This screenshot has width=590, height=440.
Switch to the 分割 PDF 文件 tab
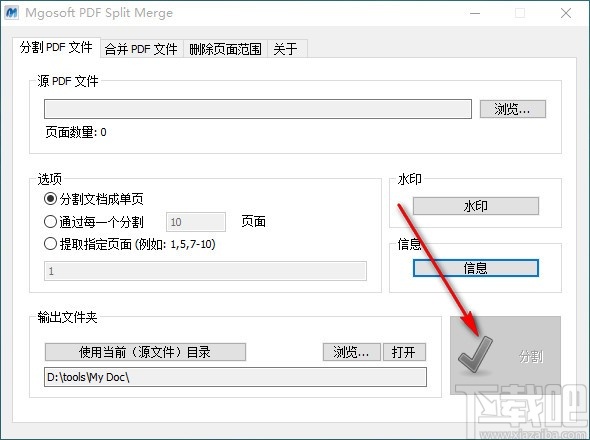[x=56, y=47]
